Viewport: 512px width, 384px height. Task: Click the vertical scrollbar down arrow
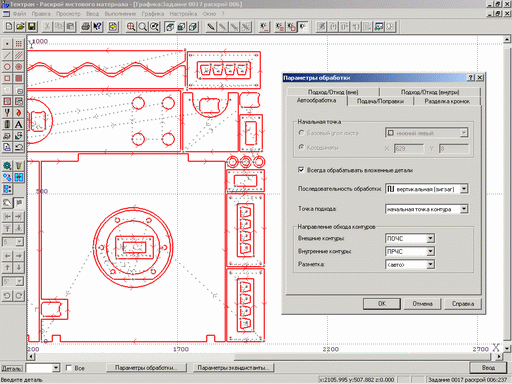tap(507, 349)
